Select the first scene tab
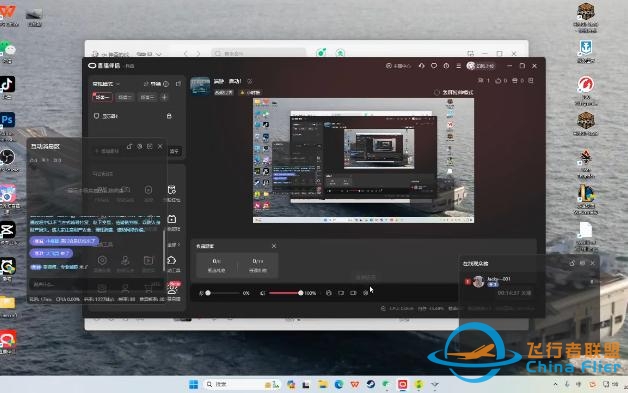 click(x=103, y=97)
